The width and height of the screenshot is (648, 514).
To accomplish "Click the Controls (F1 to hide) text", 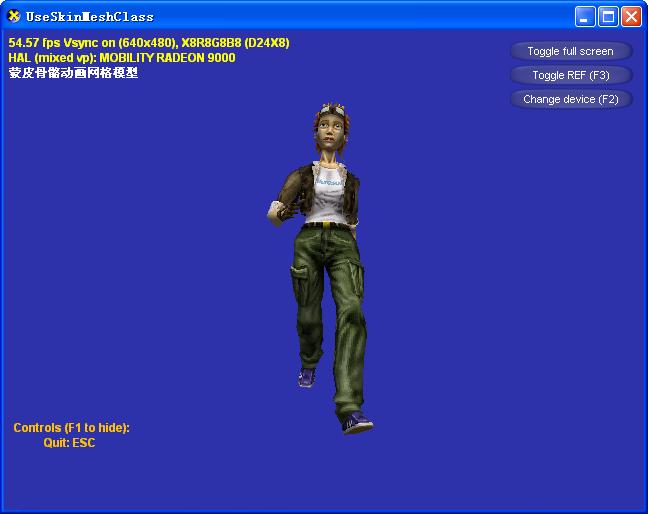I will (71, 428).
